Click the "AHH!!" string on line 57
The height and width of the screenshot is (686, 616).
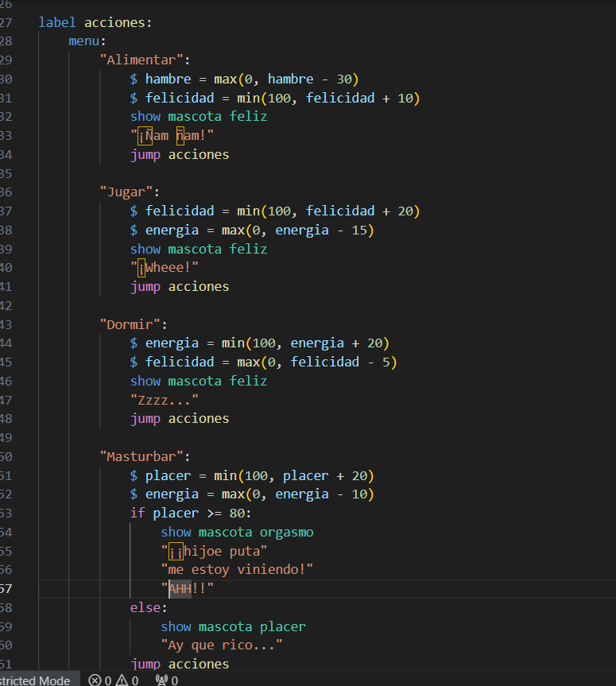click(x=188, y=589)
